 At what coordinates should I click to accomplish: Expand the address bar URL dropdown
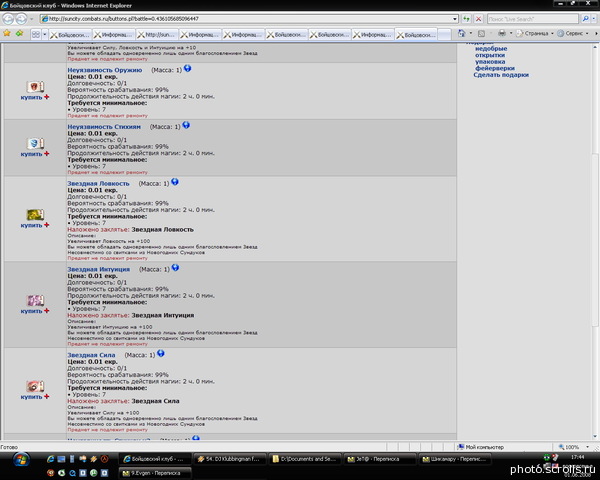tap(455, 19)
